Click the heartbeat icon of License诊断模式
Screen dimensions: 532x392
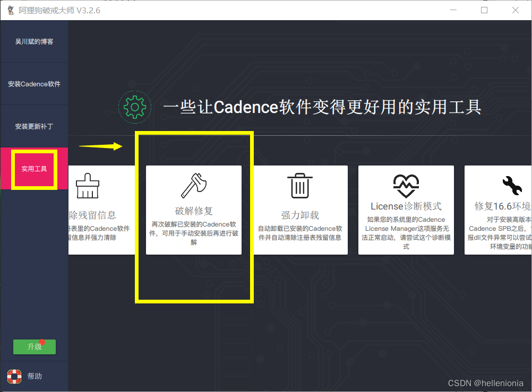(406, 185)
